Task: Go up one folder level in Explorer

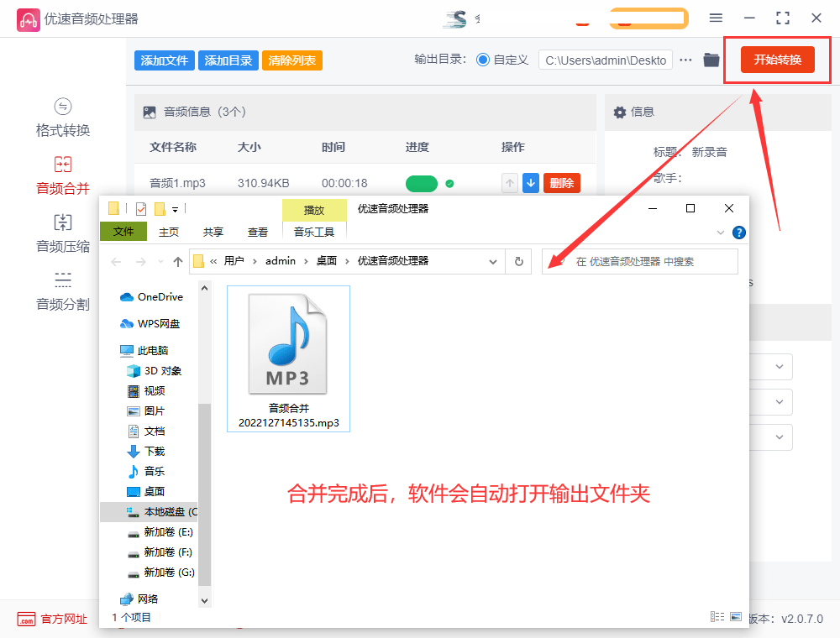Action: coord(178,261)
